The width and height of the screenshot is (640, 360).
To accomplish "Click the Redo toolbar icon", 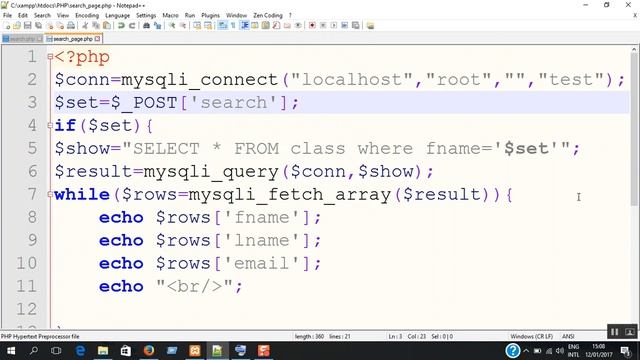I will pyautogui.click(x=132, y=25).
